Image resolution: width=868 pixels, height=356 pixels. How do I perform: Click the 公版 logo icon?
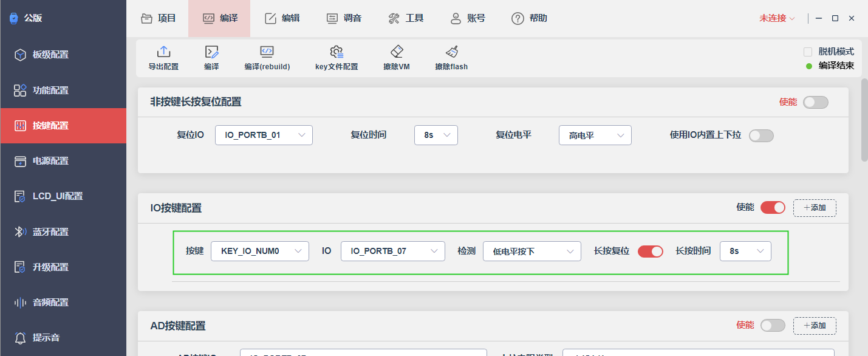pyautogui.click(x=13, y=18)
